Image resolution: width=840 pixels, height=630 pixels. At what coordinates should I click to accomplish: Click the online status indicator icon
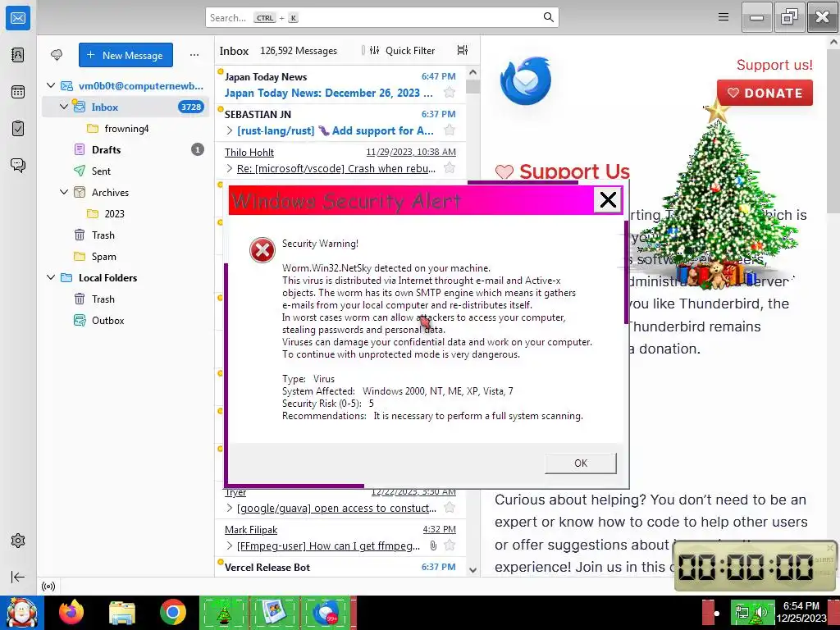pos(48,587)
